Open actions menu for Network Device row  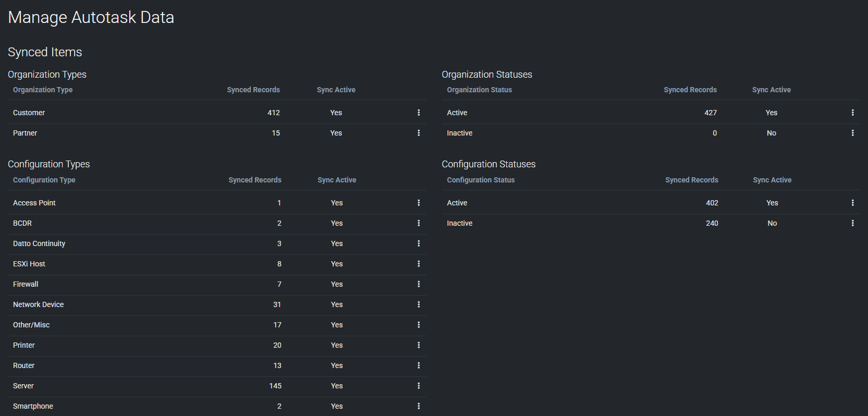click(419, 304)
